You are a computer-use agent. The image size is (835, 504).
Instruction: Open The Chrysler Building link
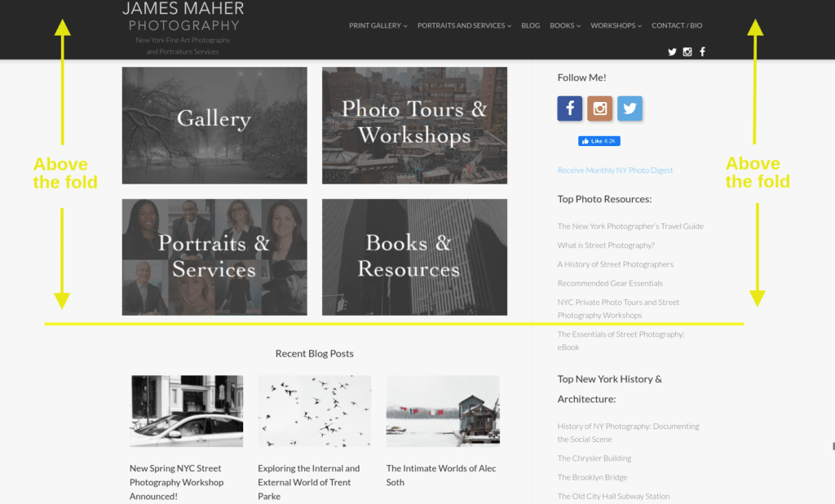[594, 458]
